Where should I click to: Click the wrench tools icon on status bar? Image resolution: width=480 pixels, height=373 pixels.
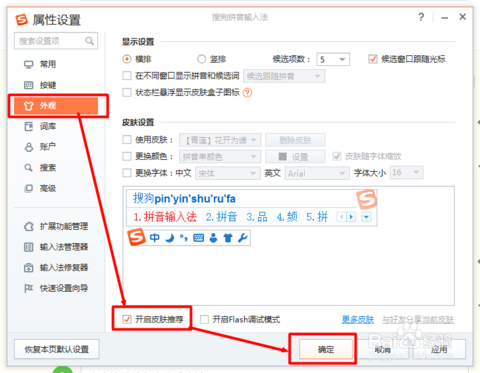coord(242,238)
